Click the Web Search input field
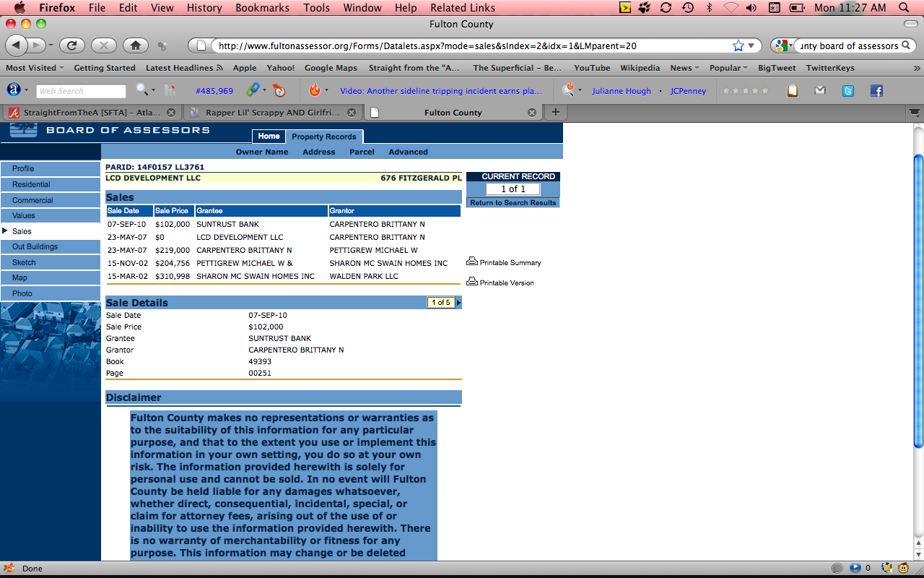924x578 pixels. tap(81, 91)
